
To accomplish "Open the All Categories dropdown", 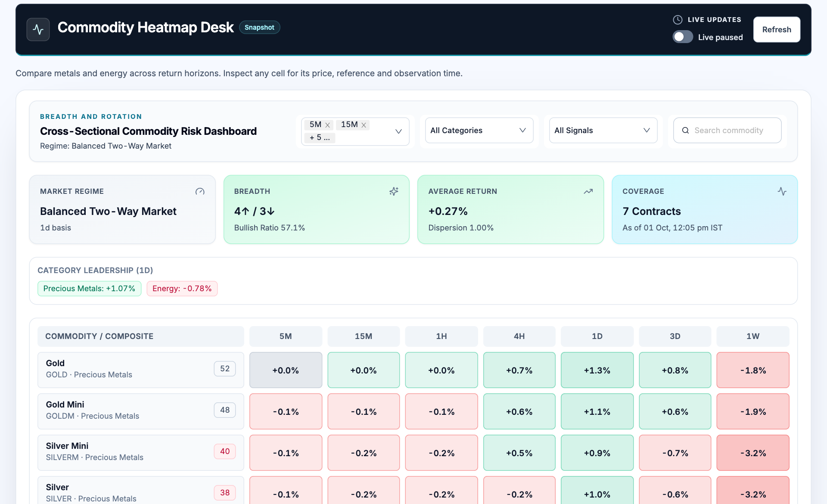I will tap(479, 130).
